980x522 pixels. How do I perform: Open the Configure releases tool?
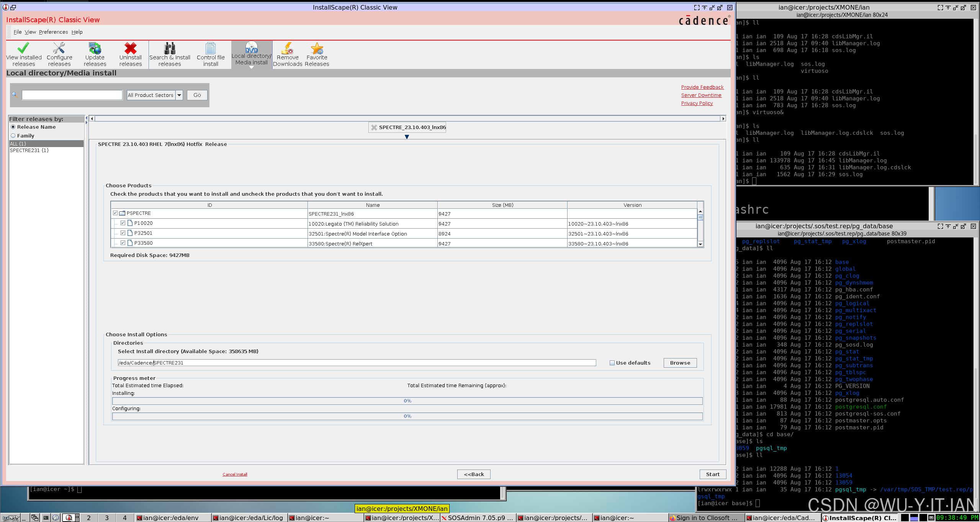point(59,48)
